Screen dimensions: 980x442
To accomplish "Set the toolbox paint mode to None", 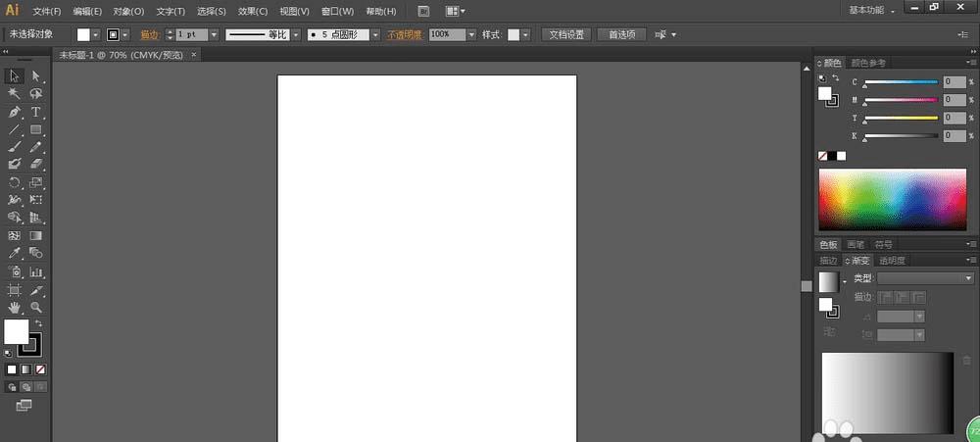I will coord(40,369).
